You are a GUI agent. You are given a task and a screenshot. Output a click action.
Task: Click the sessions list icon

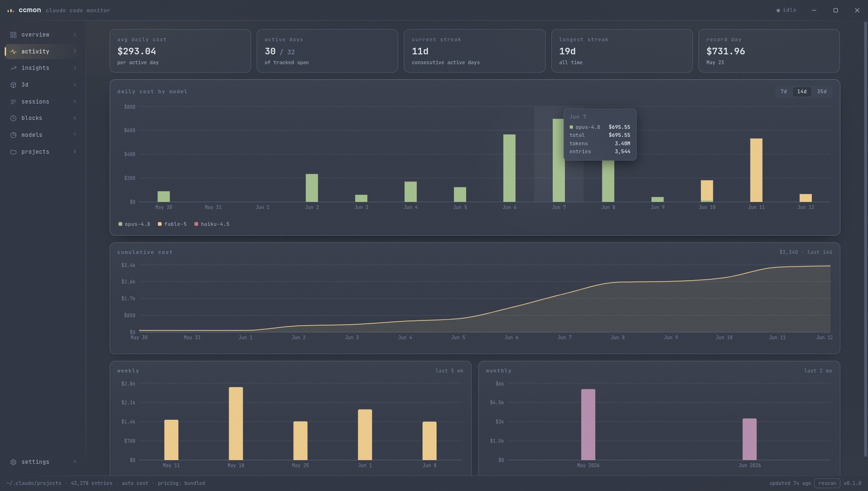point(13,102)
